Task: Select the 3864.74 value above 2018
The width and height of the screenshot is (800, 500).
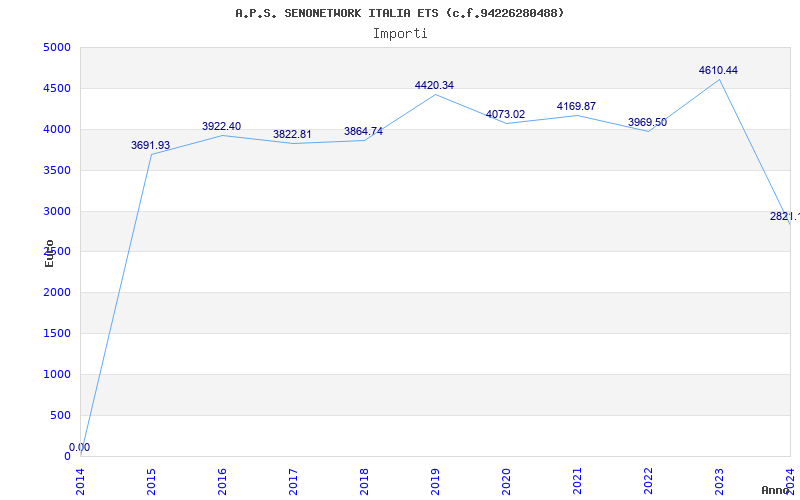Action: tap(363, 132)
